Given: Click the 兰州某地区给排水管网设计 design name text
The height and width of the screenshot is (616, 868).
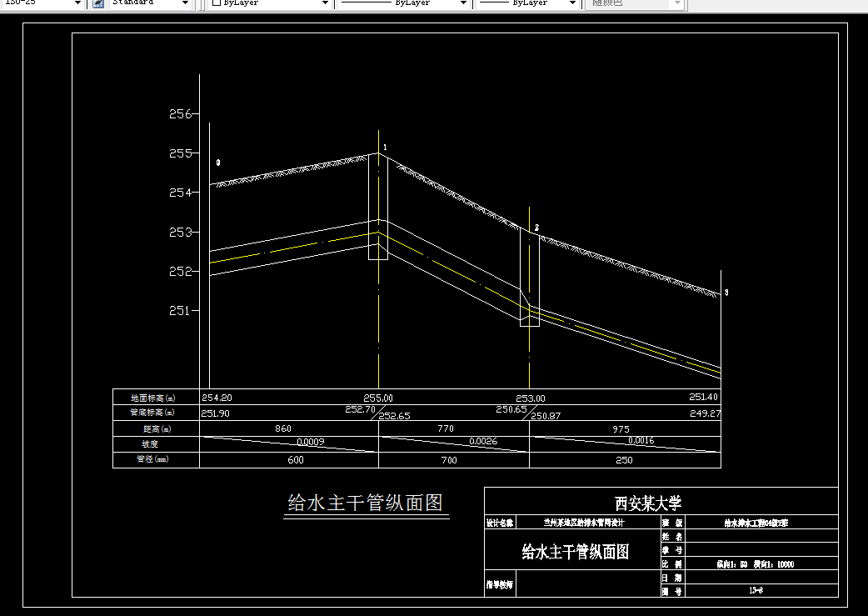Looking at the screenshot, I should pos(584,523).
